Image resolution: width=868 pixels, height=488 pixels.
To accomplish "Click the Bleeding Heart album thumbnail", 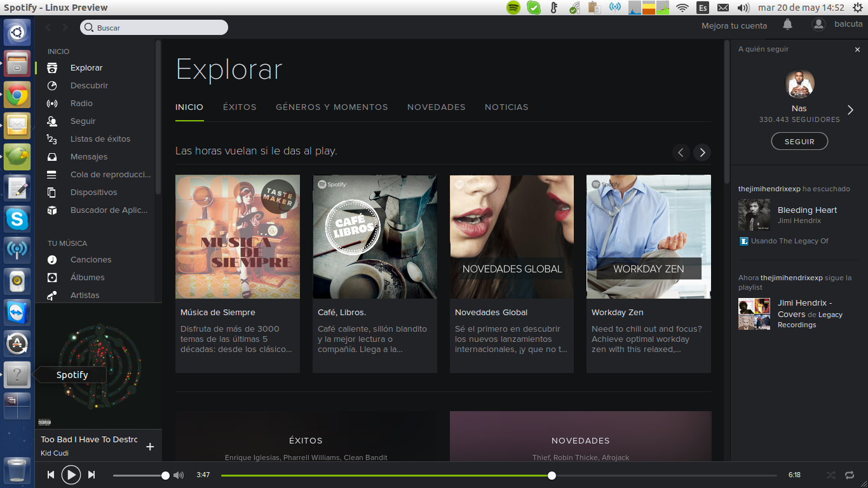I will tap(754, 215).
